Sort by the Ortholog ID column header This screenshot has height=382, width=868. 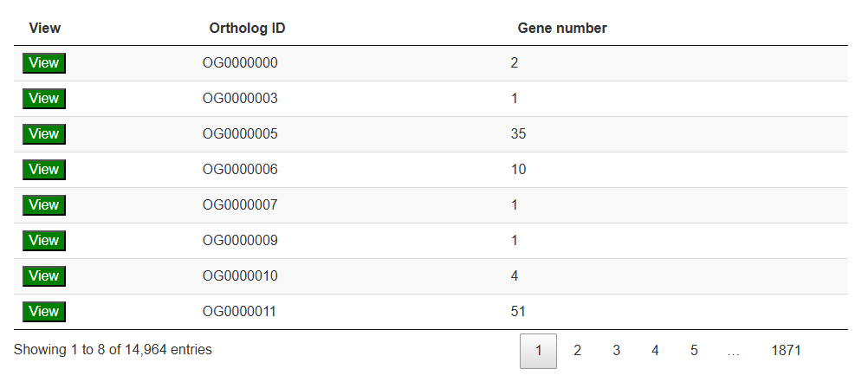point(248,28)
